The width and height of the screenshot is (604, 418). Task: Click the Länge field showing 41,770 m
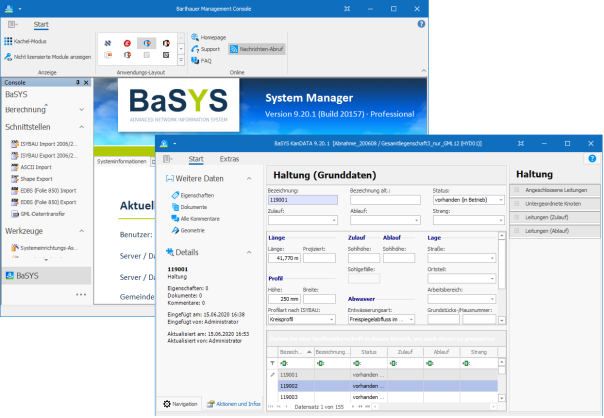284,258
